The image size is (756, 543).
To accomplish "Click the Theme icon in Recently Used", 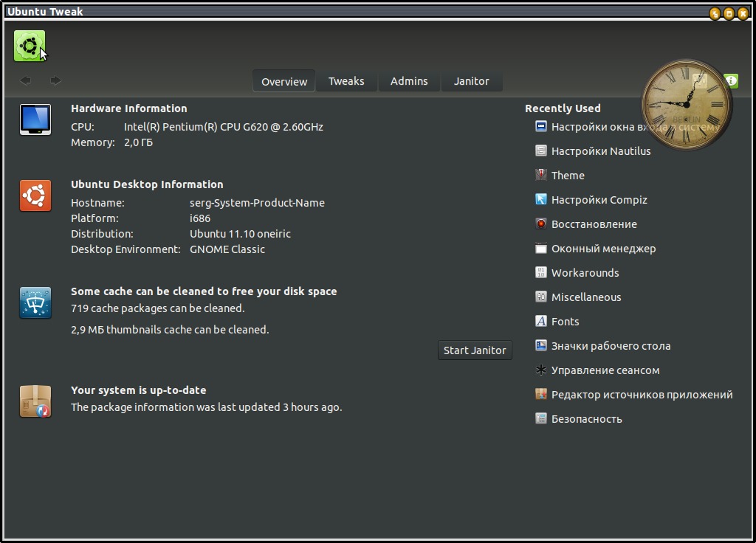I will coord(541,175).
